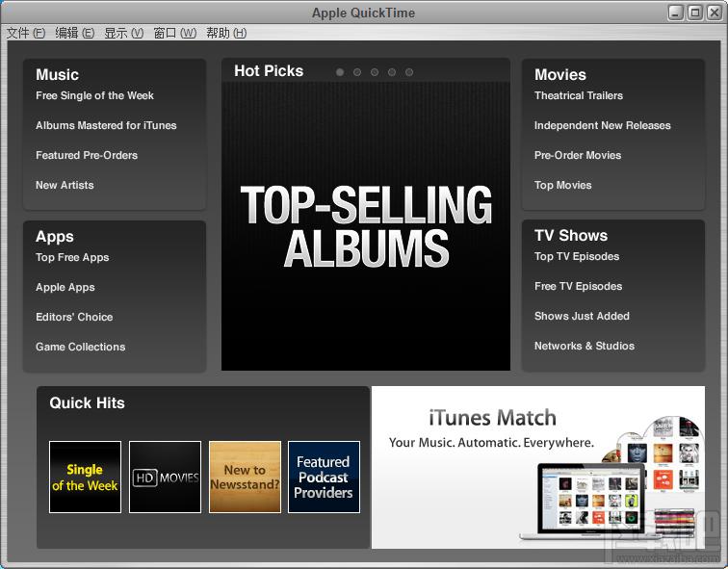Open Theatrical Trailers link
Viewport: 728px width, 569px height.
tap(579, 95)
